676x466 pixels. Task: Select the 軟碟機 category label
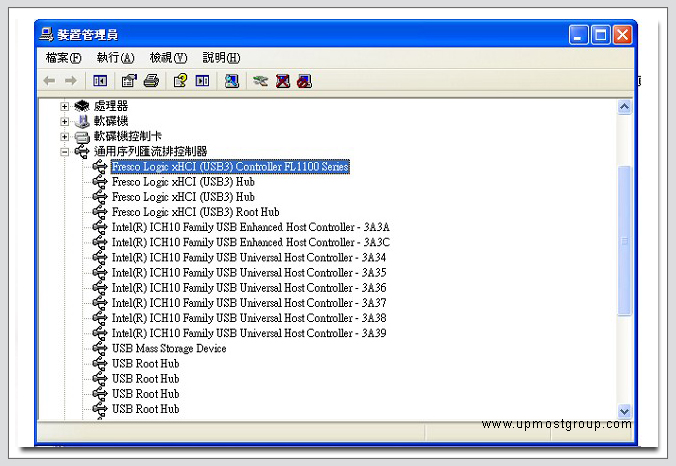pyautogui.click(x=111, y=121)
